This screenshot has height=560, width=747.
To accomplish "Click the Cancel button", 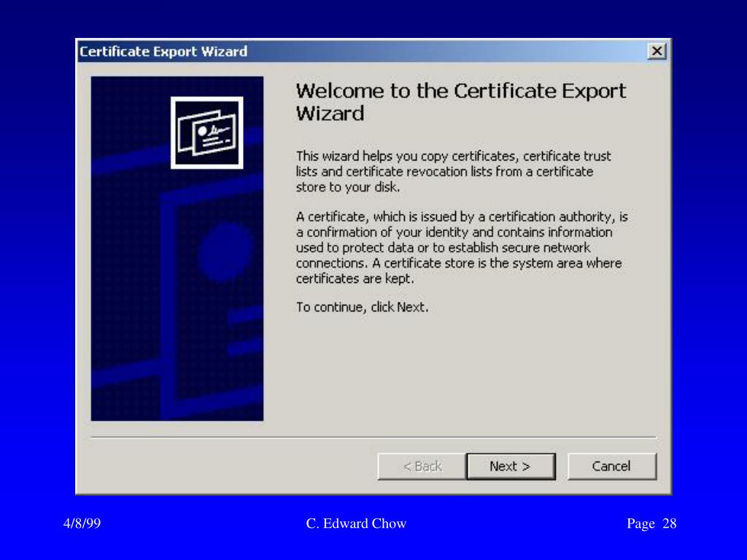I will point(612,466).
